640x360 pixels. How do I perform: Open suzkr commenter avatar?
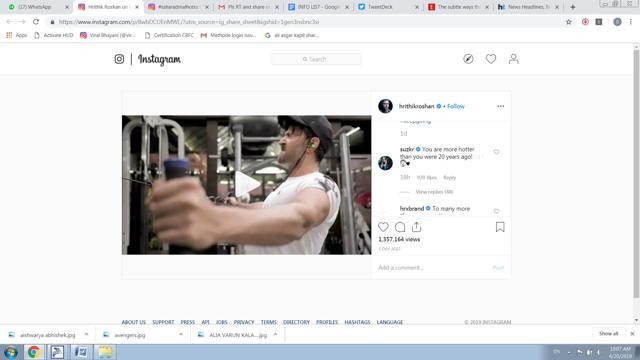(385, 163)
